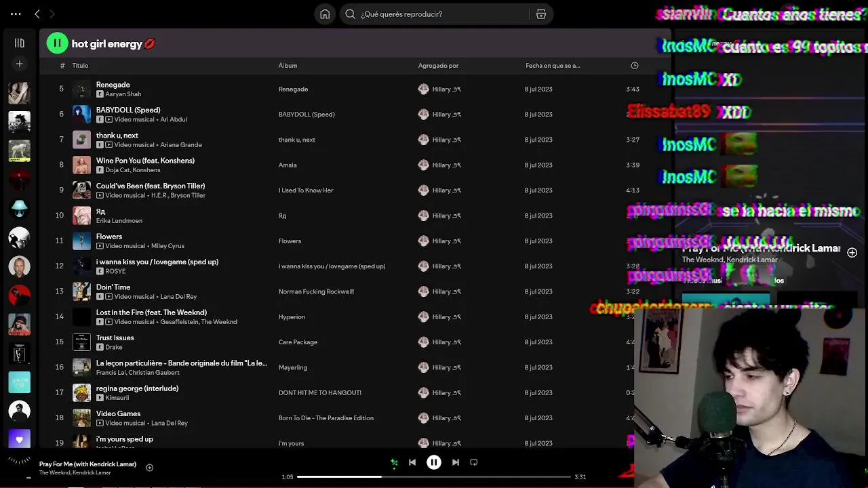Screen dimensions: 868x488
Task: Click the Wine Pon You cover thumbnail
Action: click(81, 165)
